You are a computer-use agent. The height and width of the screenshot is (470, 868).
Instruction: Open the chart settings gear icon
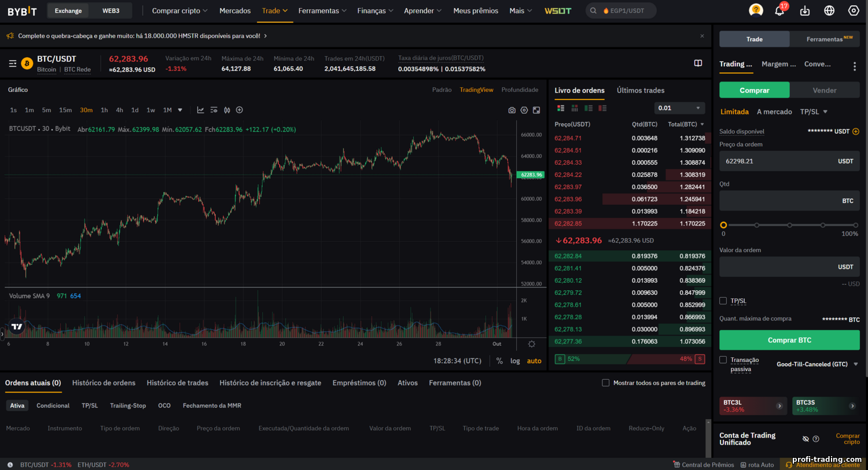pos(524,110)
